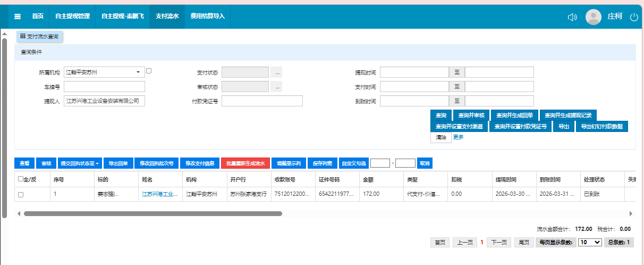
Task: Open the rows-per-page dropdown showing 10
Action: (x=590, y=242)
